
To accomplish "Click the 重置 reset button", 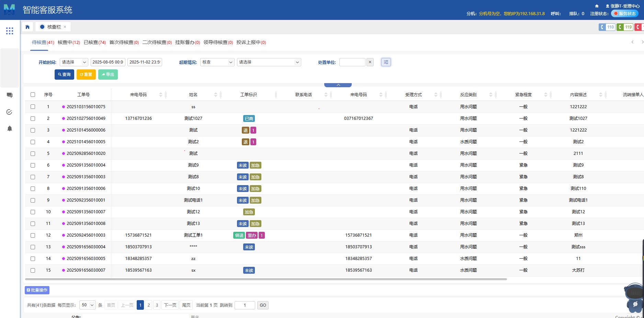I will pyautogui.click(x=86, y=75).
